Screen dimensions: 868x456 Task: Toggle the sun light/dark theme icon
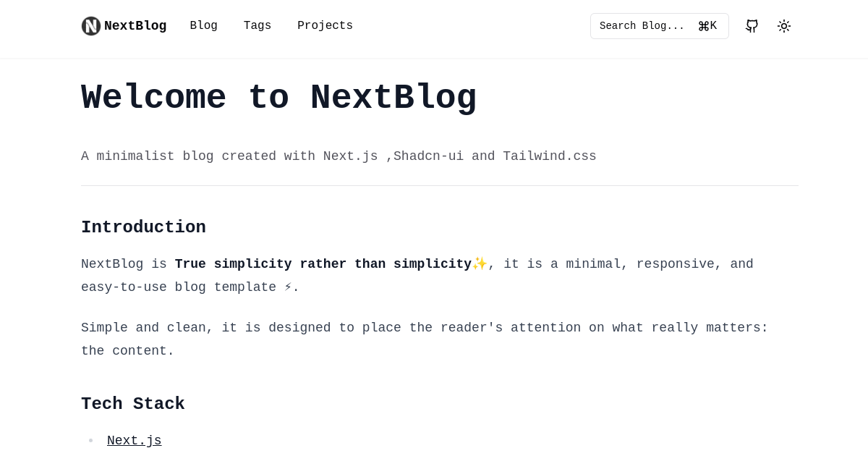784,26
